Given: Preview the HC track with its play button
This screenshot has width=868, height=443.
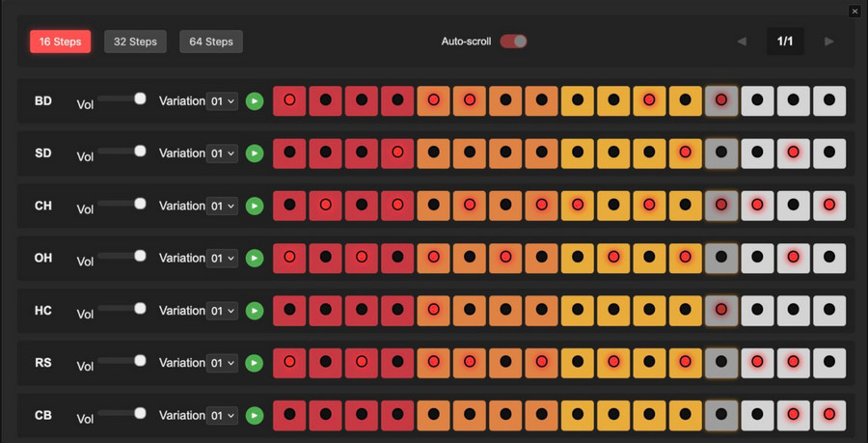Looking at the screenshot, I should coord(255,311).
